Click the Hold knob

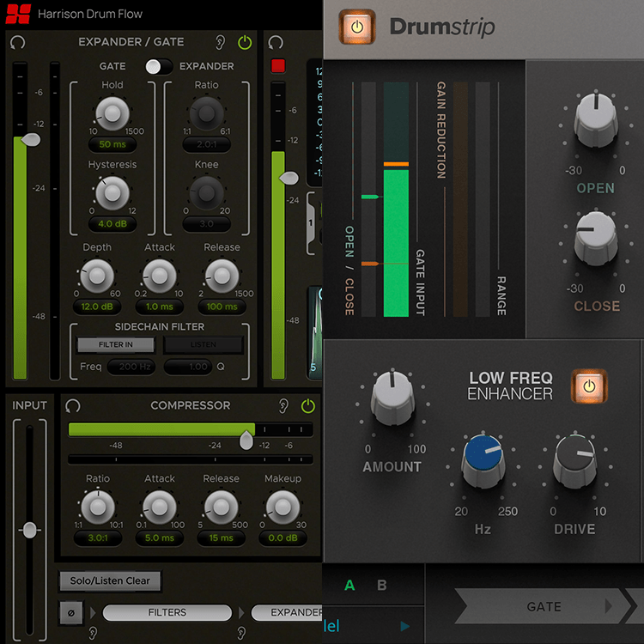coord(112,113)
